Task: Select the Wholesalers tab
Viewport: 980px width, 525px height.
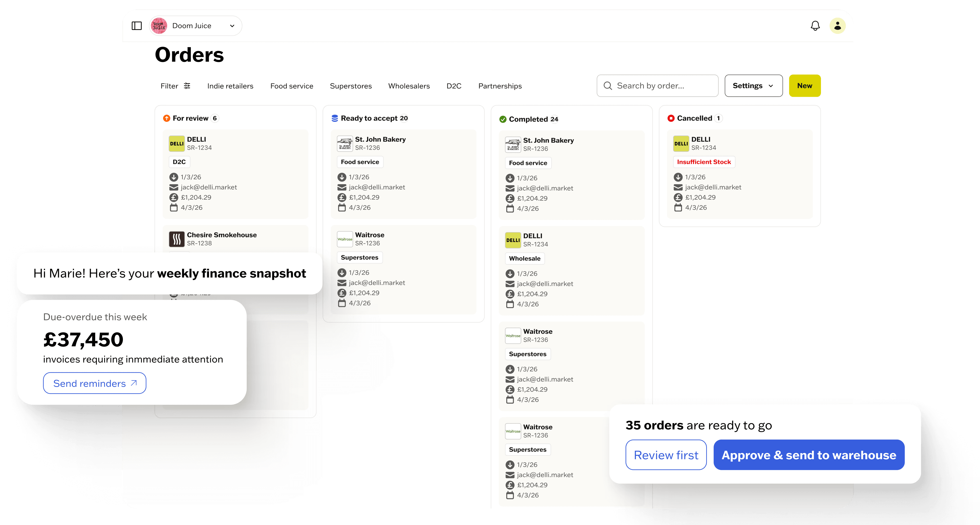Action: click(409, 86)
